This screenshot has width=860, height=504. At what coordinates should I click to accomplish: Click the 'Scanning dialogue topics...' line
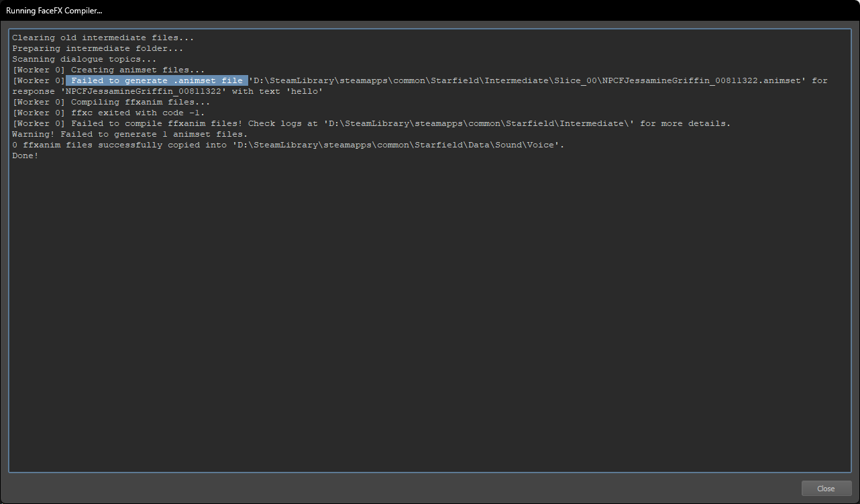click(x=84, y=59)
